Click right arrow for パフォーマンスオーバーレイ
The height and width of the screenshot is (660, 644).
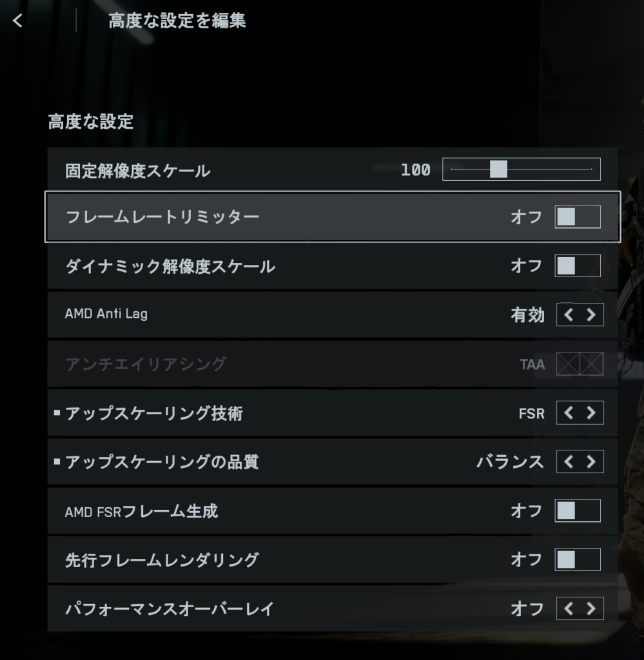591,608
